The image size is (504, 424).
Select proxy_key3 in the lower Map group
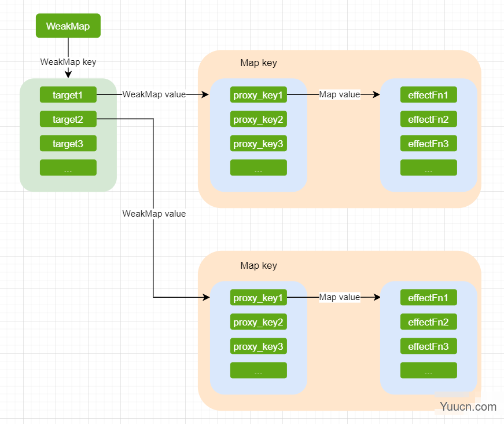click(258, 346)
